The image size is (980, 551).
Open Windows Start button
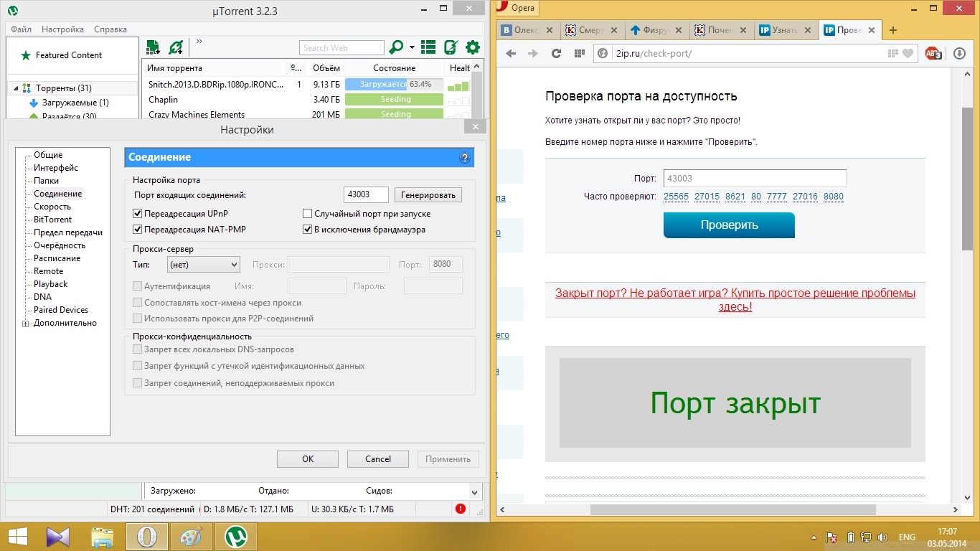point(17,536)
